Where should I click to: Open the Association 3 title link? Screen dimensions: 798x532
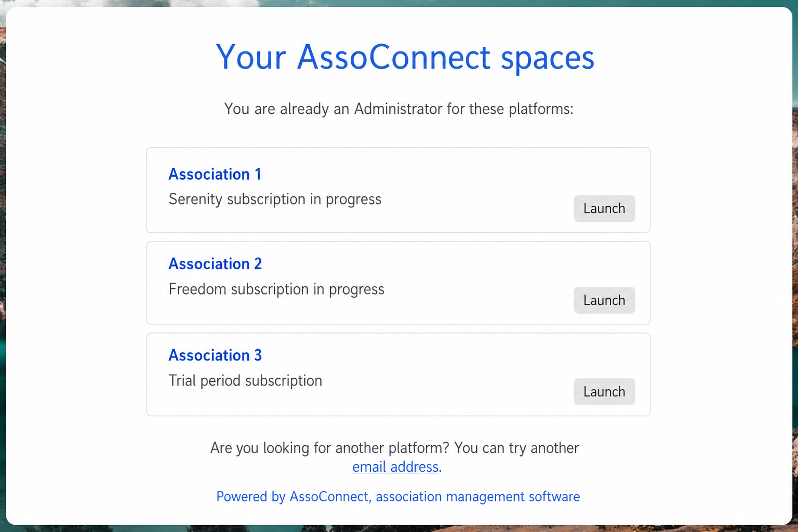[215, 355]
